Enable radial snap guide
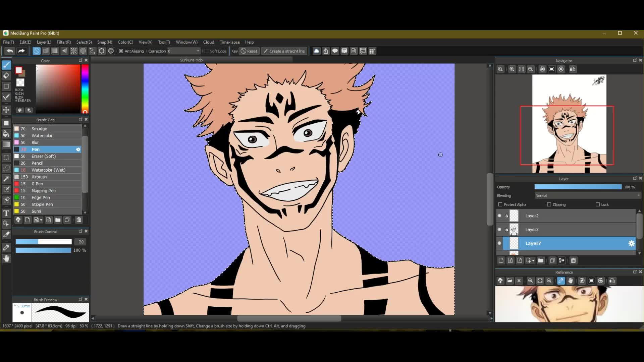 point(74,51)
